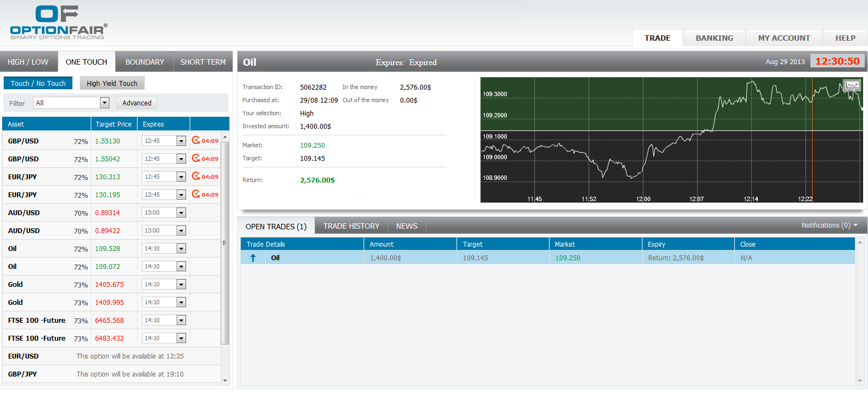Click the clock icon on the GBP/USD 1.55042 row
The height and width of the screenshot is (395, 868).
196,158
